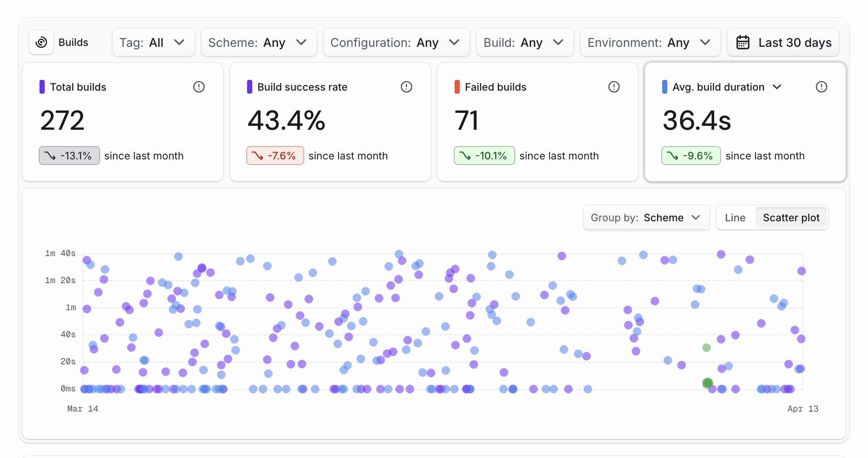Open the Build filter dropdown

click(x=524, y=42)
